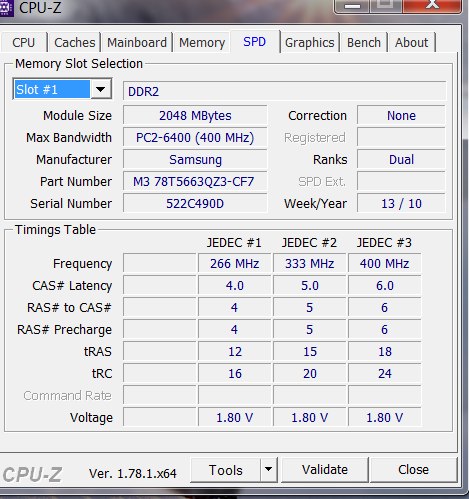469x499 pixels.
Task: Select serial number 522C490D
Action: click(195, 204)
